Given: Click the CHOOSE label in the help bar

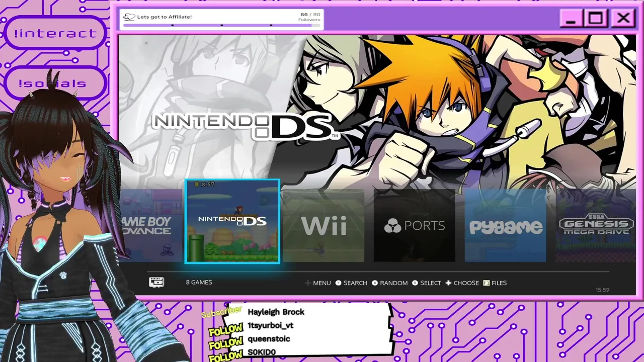Looking at the screenshot, I should (x=466, y=283).
